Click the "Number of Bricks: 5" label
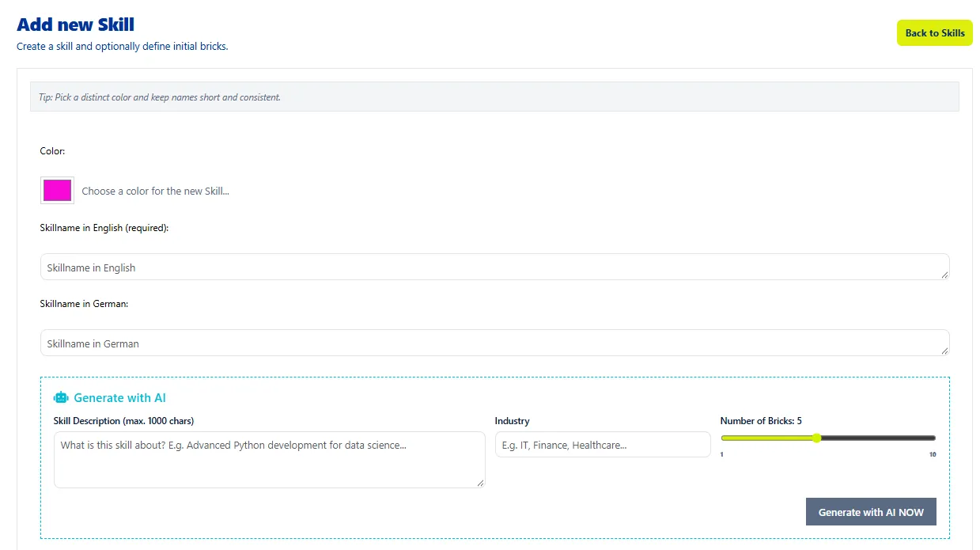980x550 pixels. click(761, 421)
